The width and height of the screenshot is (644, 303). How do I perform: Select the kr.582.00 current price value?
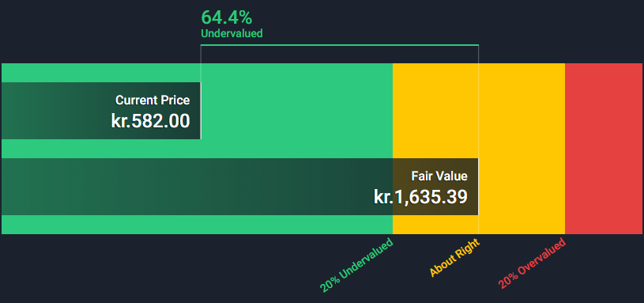tap(150, 121)
